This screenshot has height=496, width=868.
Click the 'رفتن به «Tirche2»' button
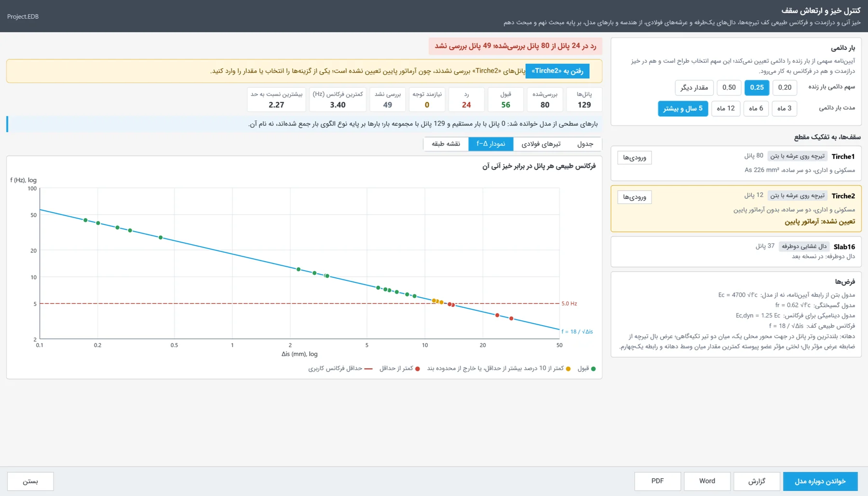pyautogui.click(x=557, y=71)
